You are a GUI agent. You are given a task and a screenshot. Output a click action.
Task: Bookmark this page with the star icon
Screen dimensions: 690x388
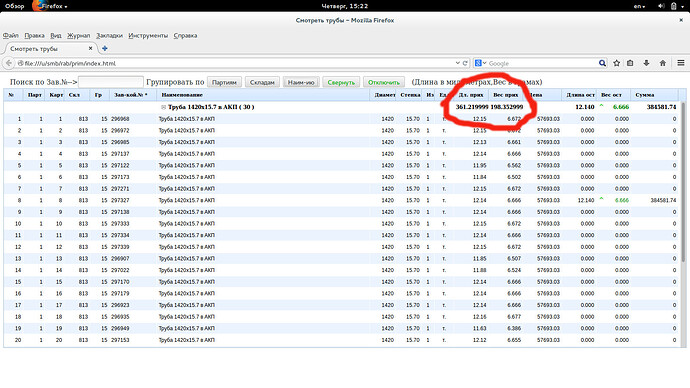point(617,63)
